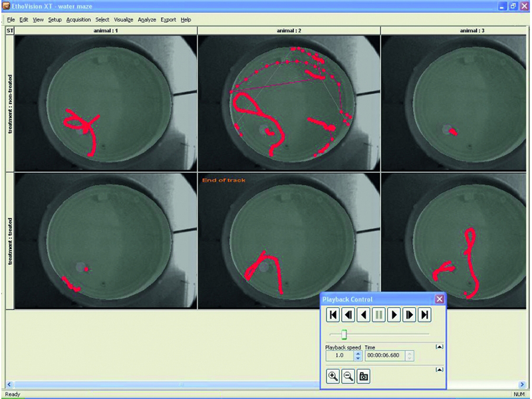The width and height of the screenshot is (532, 399).
Task: Pause the track playback
Action: 379,315
